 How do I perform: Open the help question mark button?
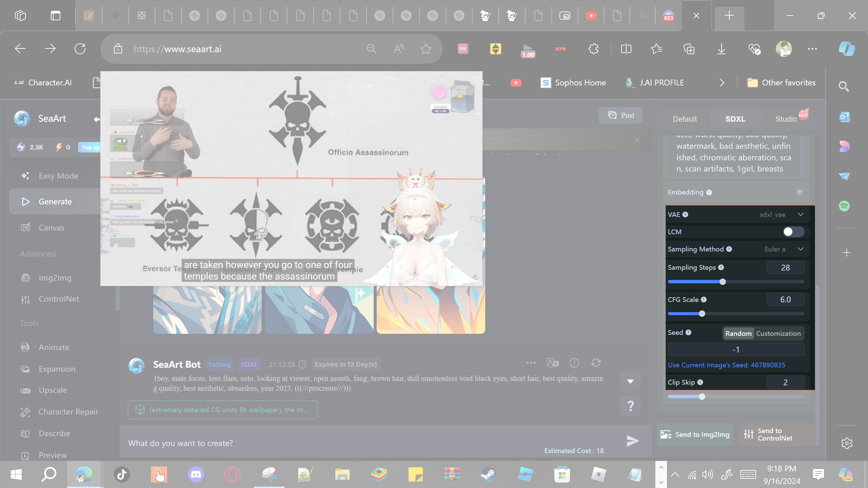click(630, 406)
